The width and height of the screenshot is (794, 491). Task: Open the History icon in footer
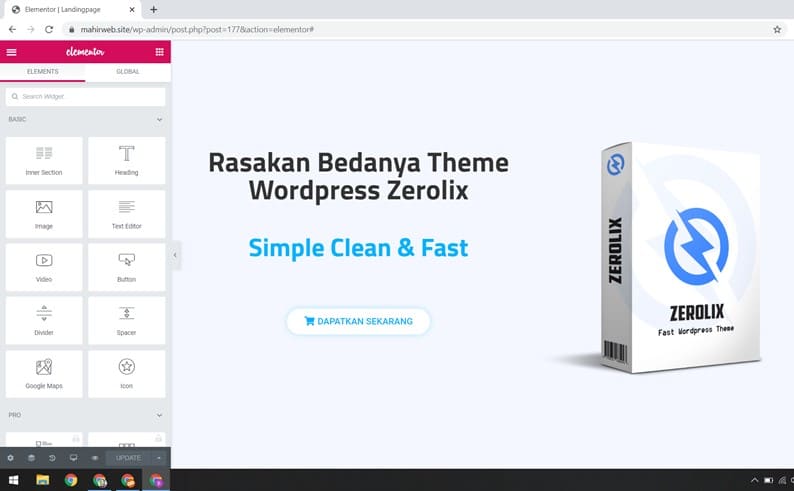(x=52, y=457)
